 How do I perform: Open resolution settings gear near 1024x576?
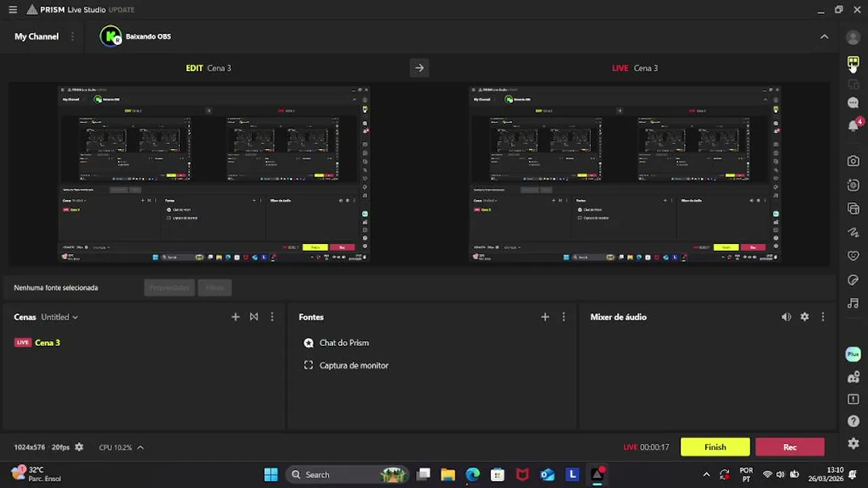tap(79, 447)
